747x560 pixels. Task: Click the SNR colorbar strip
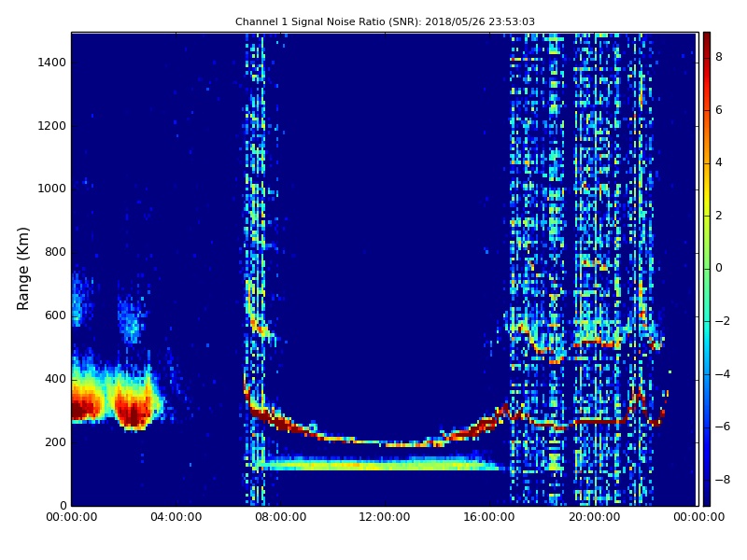click(707, 269)
